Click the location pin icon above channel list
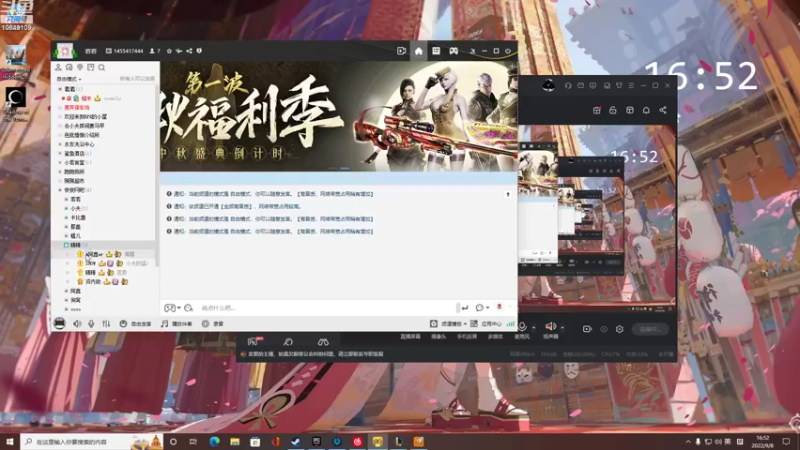Viewport: 800px width, 450px height. (x=80, y=67)
